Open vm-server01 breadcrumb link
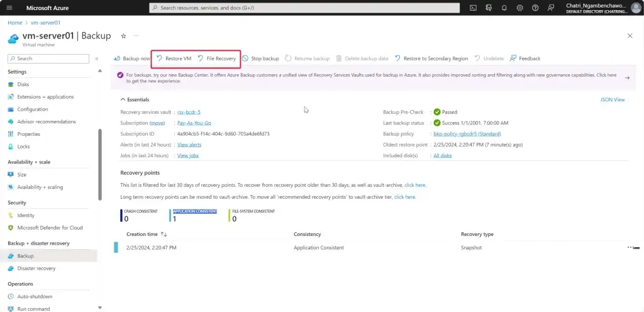Viewport: 644px width, 312px height. pyautogui.click(x=45, y=23)
